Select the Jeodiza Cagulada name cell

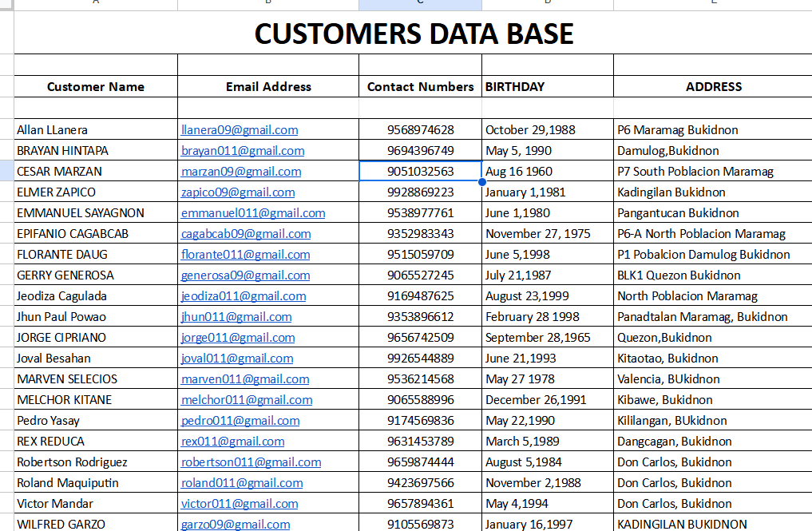click(x=96, y=295)
